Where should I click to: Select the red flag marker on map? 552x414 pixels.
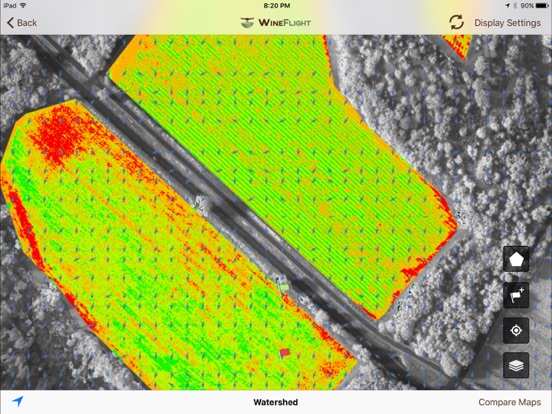click(x=284, y=353)
